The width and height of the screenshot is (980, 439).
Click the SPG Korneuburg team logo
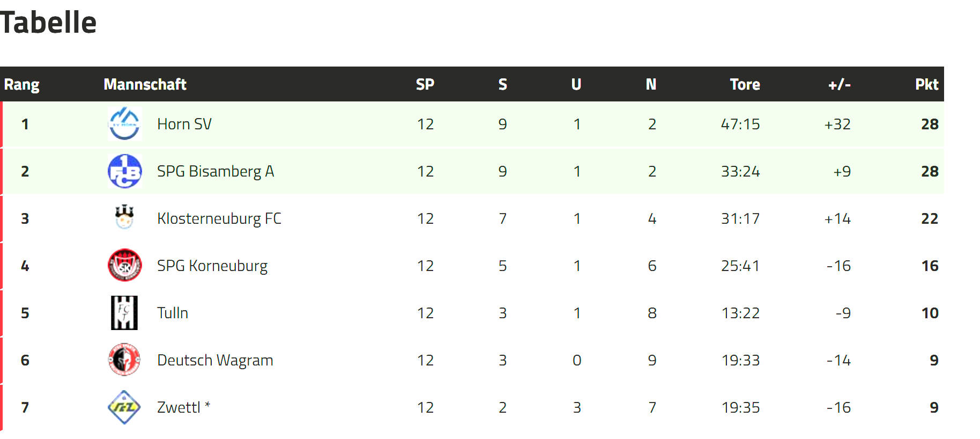124,265
